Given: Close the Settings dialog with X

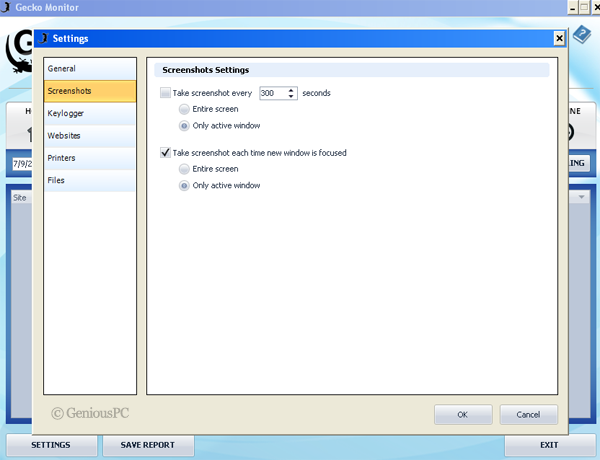Looking at the screenshot, I should tap(559, 38).
